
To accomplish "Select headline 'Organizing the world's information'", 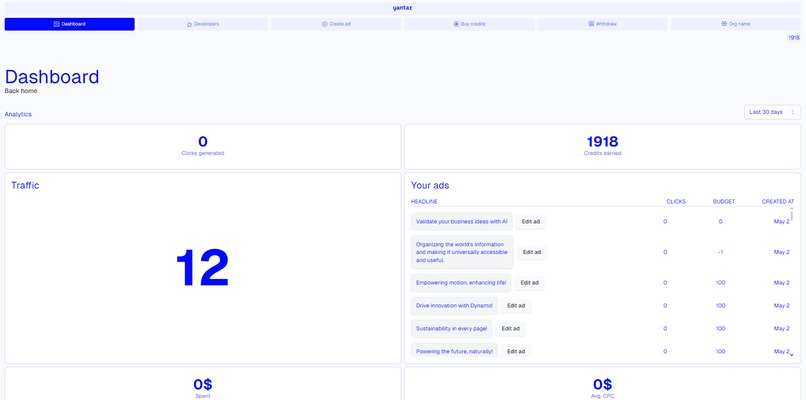I will pos(462,252).
